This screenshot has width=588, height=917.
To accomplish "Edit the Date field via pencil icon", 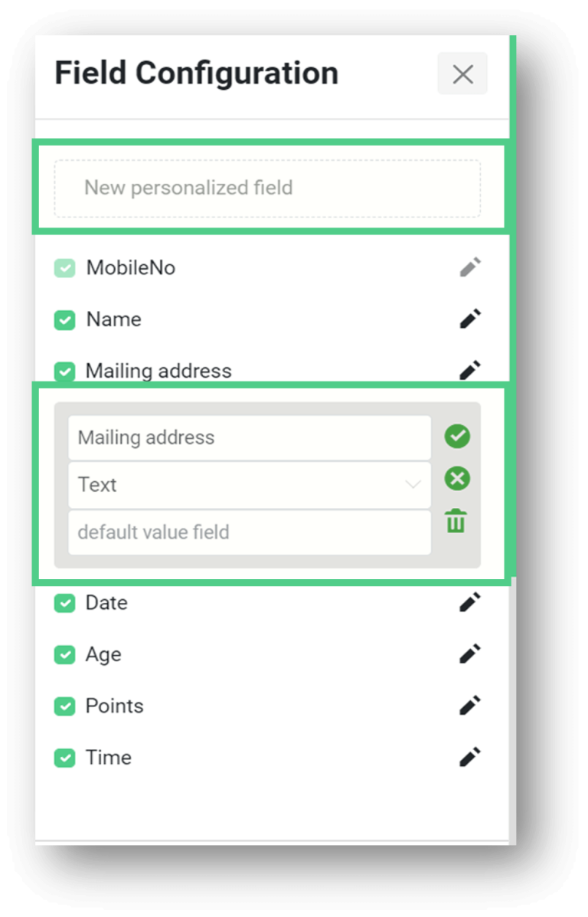I will (470, 602).
